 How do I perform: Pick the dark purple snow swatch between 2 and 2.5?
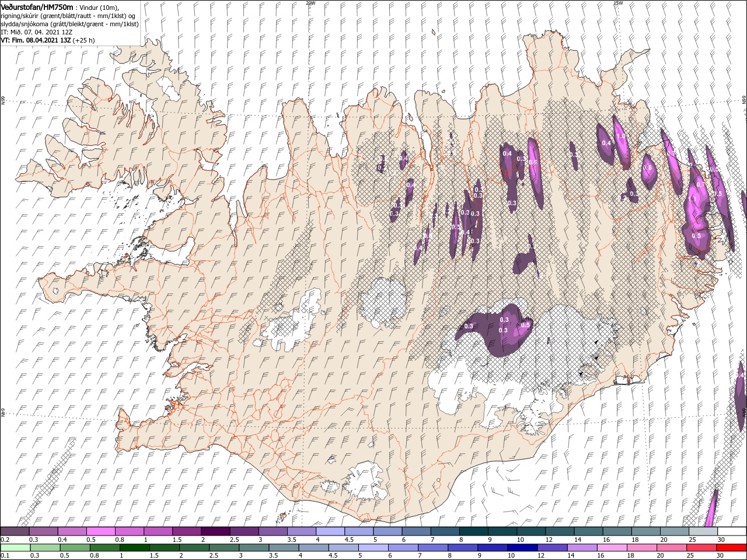(215, 531)
